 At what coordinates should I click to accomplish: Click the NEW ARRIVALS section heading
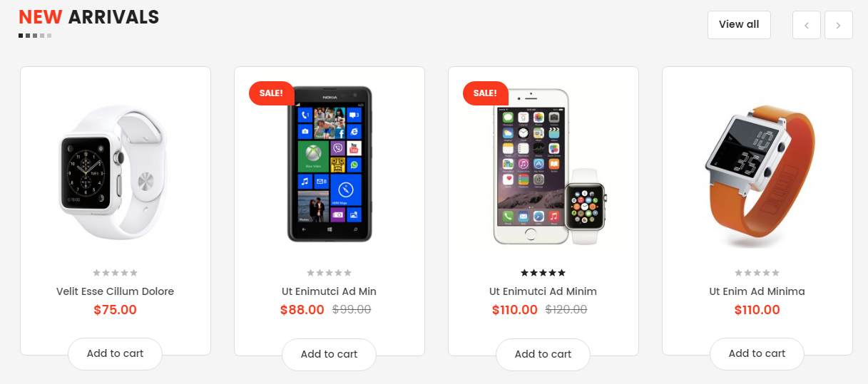tap(89, 17)
